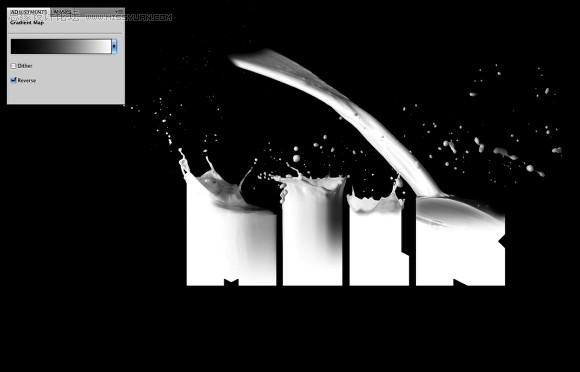This screenshot has height=372, width=580.
Task: Click the Dither label text
Action: coord(25,66)
